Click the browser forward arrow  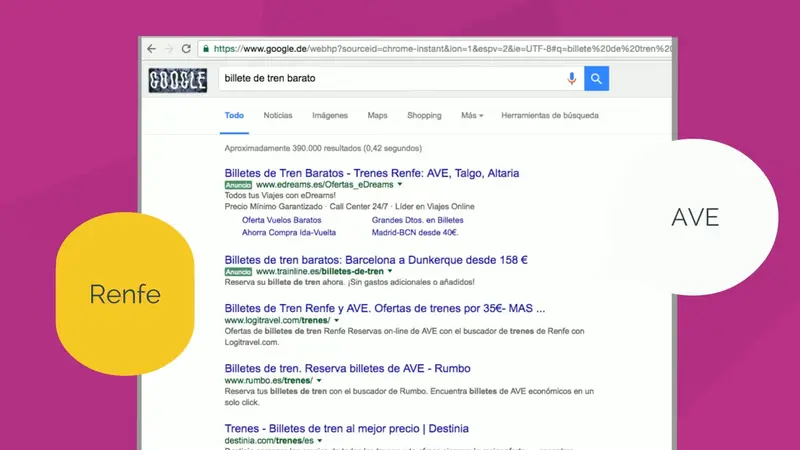point(169,49)
